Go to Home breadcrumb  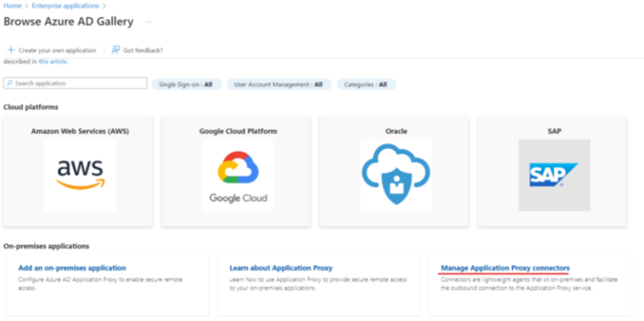(12, 6)
